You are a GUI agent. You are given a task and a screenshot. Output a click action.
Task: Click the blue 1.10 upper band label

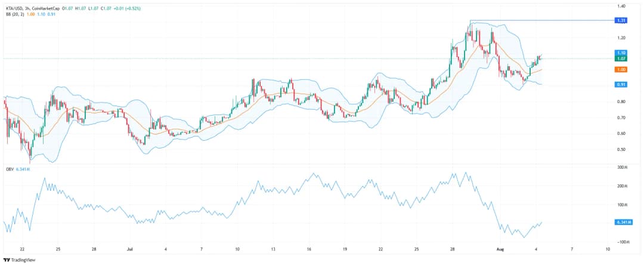coord(621,52)
